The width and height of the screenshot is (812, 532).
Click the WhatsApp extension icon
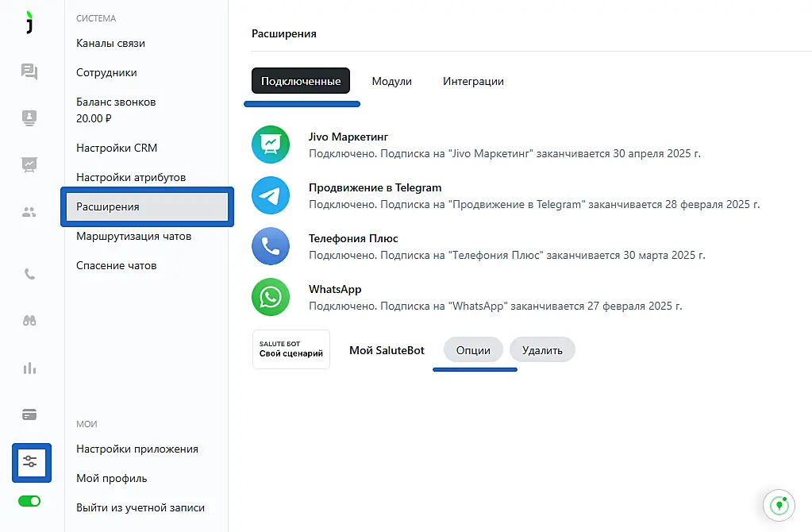pos(271,298)
